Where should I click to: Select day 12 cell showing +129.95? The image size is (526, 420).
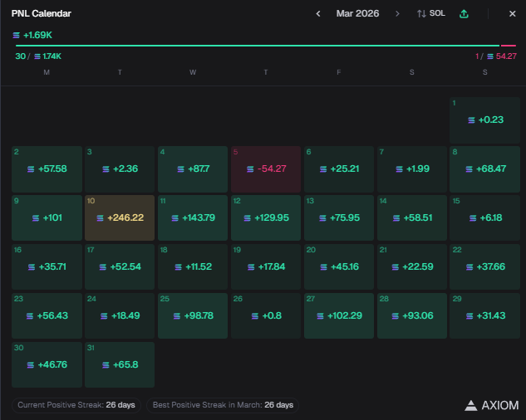coord(266,218)
